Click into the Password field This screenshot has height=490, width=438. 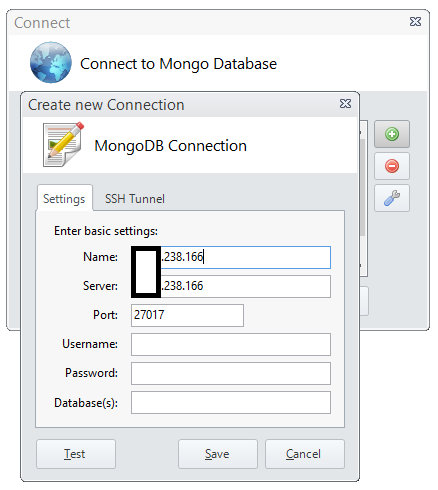[231, 373]
